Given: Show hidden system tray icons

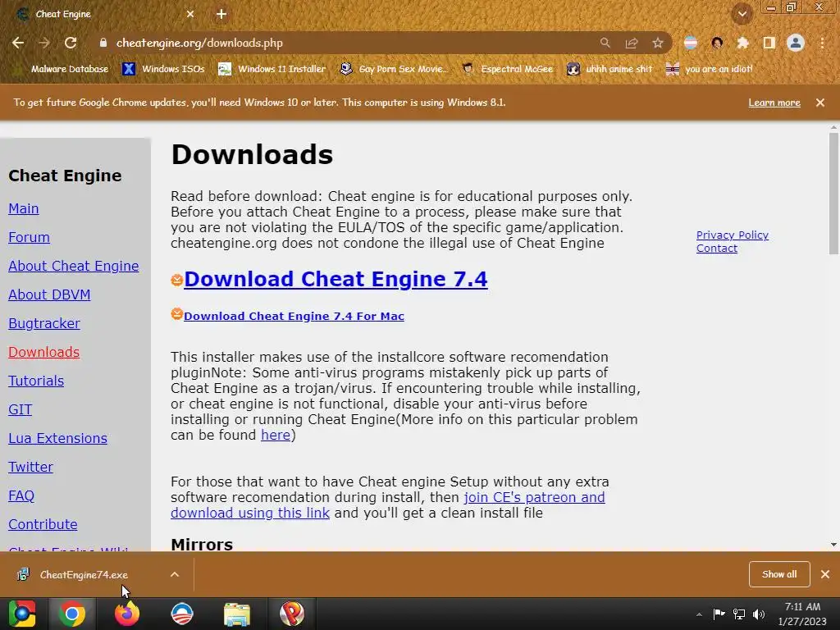Looking at the screenshot, I should pyautogui.click(x=699, y=614).
